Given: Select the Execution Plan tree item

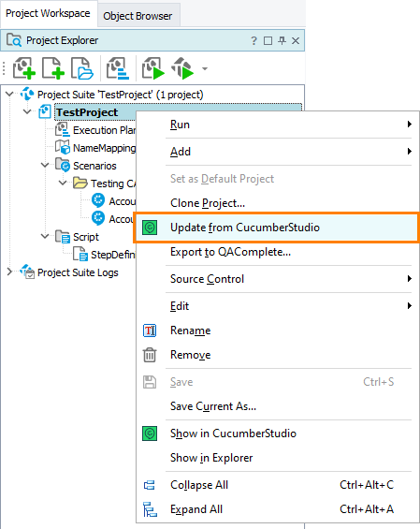Looking at the screenshot, I should coord(104,130).
